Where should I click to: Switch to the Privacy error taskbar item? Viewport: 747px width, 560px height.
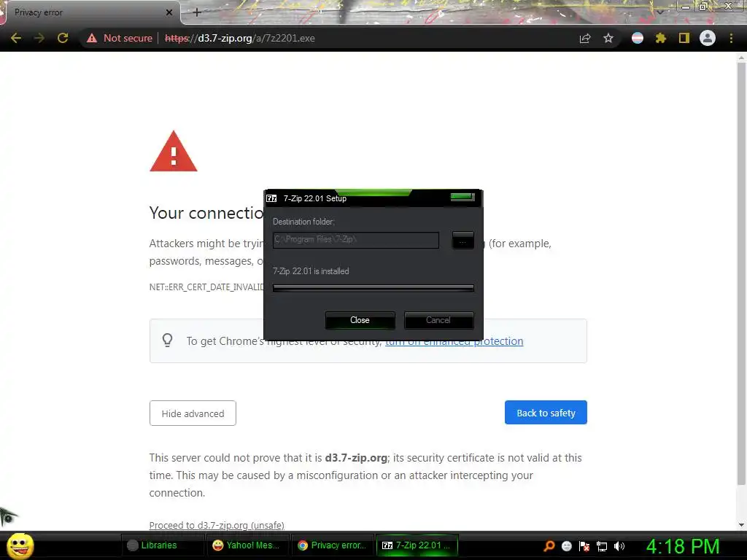[332, 545]
